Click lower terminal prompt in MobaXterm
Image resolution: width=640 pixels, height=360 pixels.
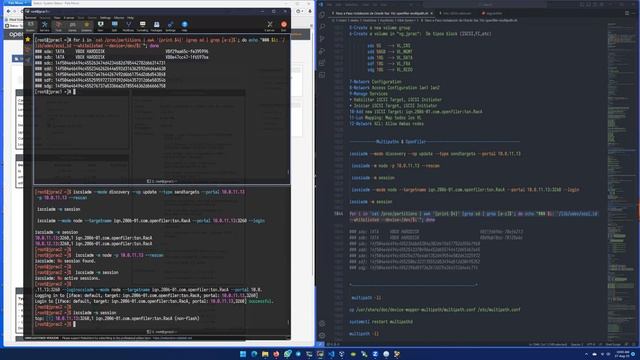point(54,324)
